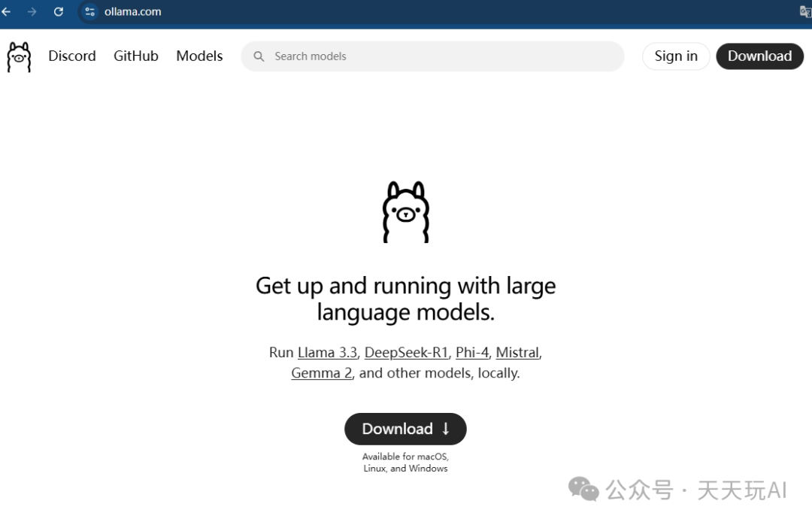This screenshot has width=812, height=522.
Task: Open the Llama 3.3 model link
Action: [327, 353]
